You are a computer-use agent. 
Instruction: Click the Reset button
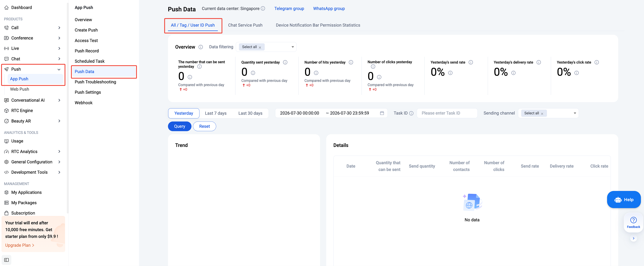[205, 126]
